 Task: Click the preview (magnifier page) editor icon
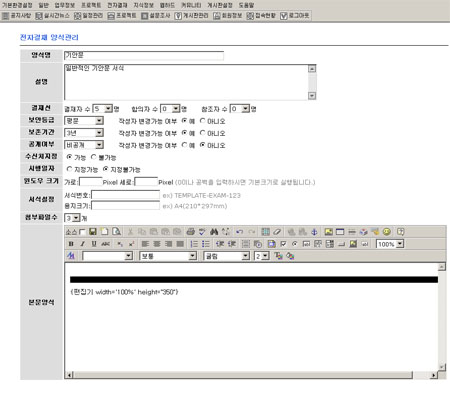click(116, 232)
